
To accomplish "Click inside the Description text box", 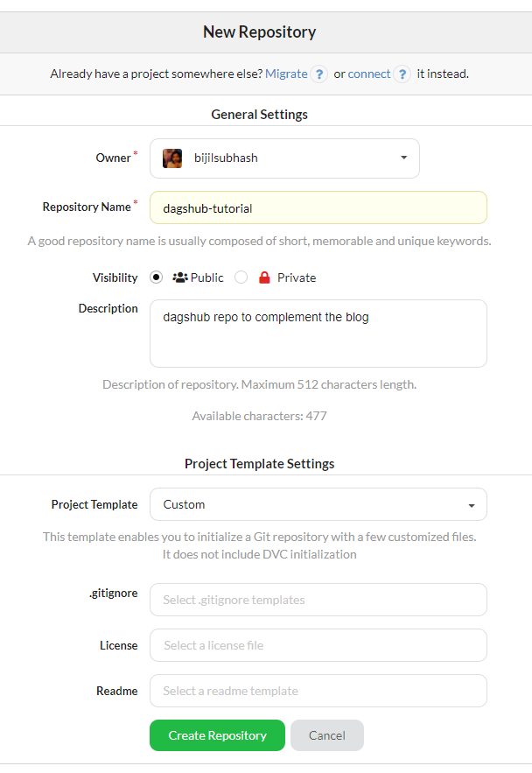I will (x=318, y=334).
